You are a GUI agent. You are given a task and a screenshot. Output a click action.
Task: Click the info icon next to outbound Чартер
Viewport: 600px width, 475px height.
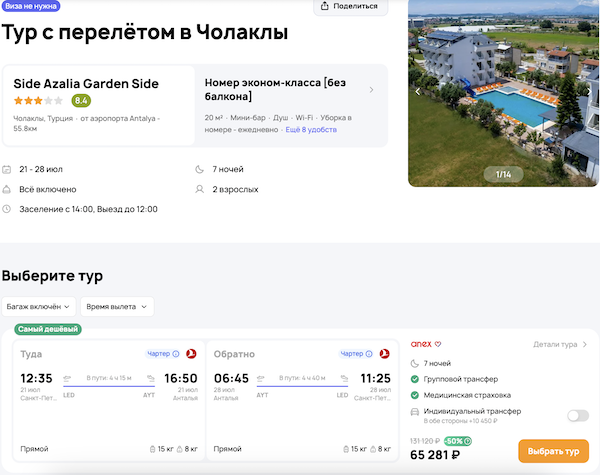tap(176, 353)
